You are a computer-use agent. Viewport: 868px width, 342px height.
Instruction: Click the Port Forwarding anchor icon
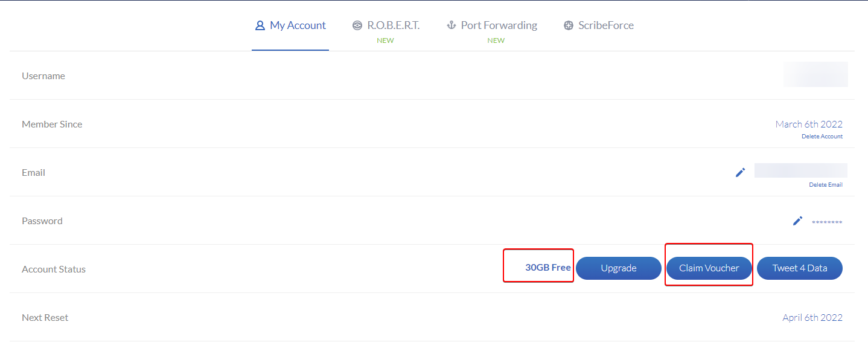[x=450, y=25]
